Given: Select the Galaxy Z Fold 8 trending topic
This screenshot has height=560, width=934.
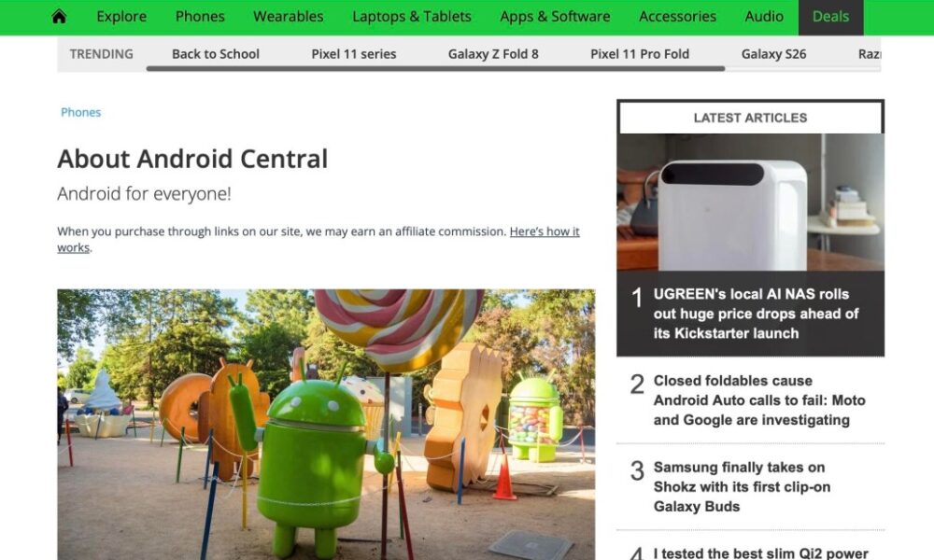Looking at the screenshot, I should pyautogui.click(x=493, y=53).
